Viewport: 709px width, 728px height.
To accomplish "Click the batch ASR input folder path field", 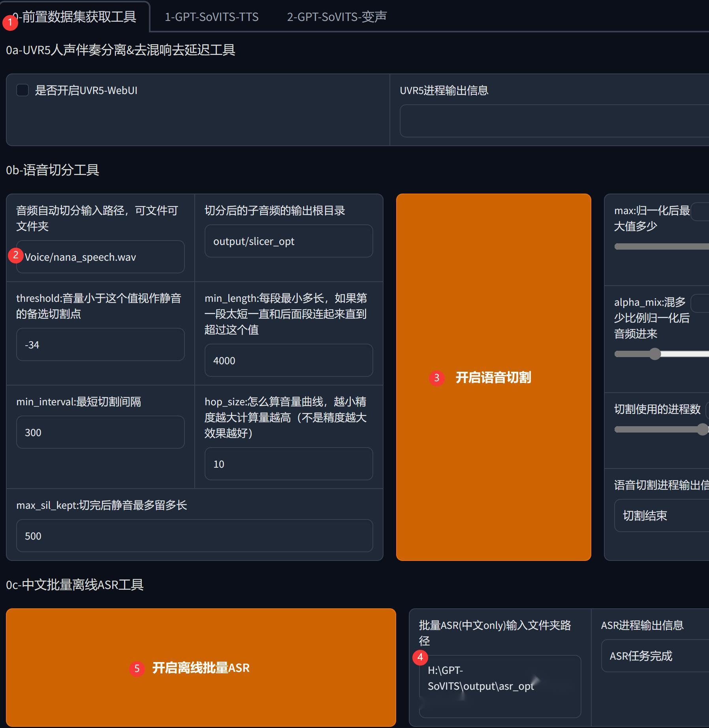I will coord(500,687).
